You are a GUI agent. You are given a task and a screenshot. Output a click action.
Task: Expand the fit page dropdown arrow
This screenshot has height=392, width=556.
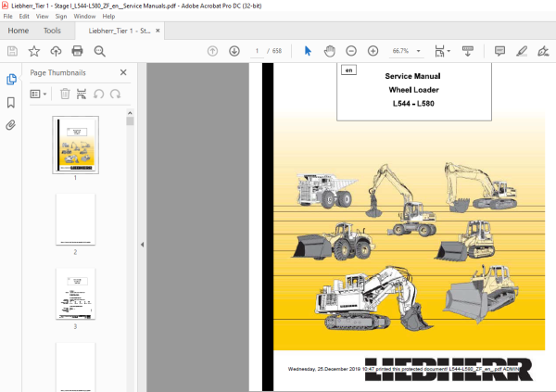pyautogui.click(x=449, y=51)
